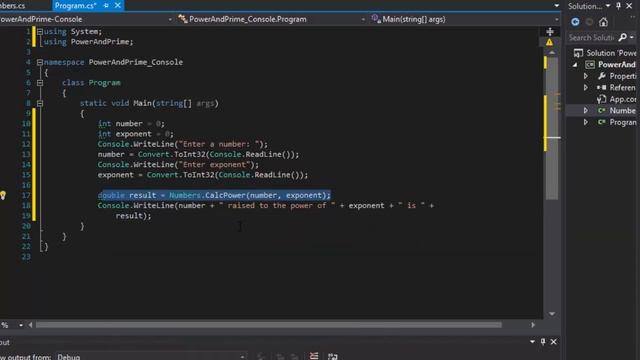Screen dimensions: 640x360
Task: Expand the Program file node
Action: (x=586, y=122)
